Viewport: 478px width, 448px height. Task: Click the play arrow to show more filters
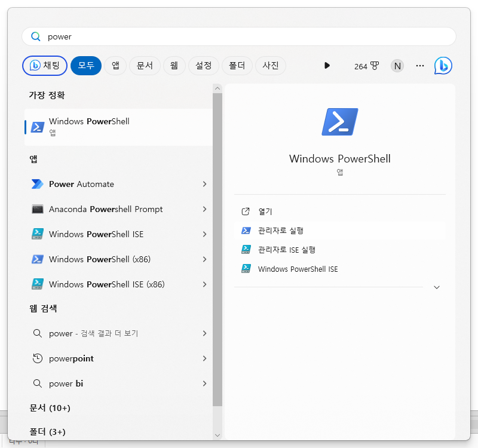point(327,66)
